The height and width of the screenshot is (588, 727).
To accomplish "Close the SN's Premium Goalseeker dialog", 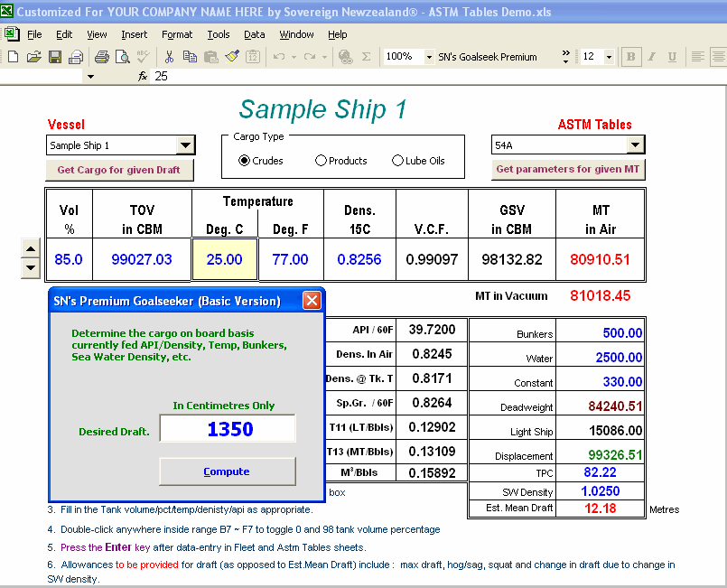I will click(x=312, y=301).
